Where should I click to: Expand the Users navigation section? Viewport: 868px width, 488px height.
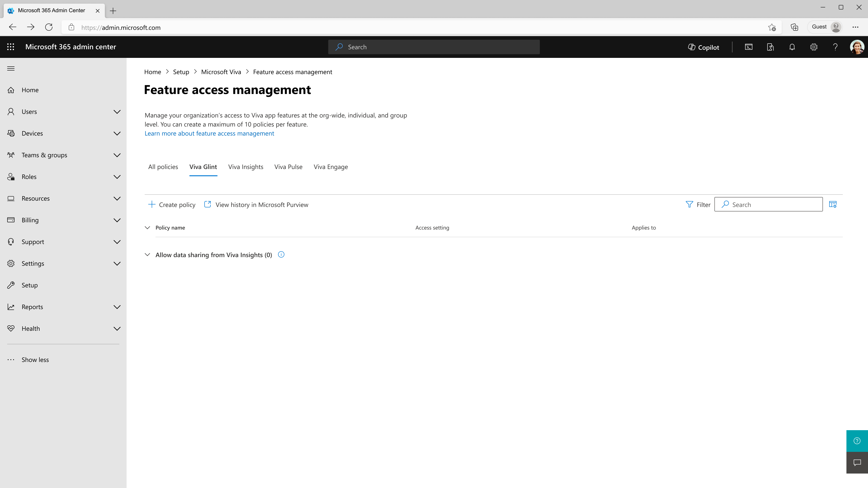pyautogui.click(x=63, y=112)
